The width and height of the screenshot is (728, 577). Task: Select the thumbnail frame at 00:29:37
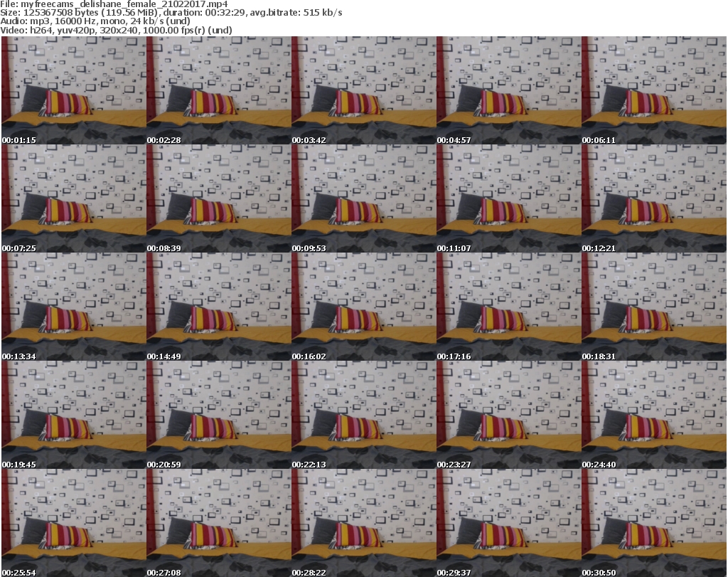point(509,523)
